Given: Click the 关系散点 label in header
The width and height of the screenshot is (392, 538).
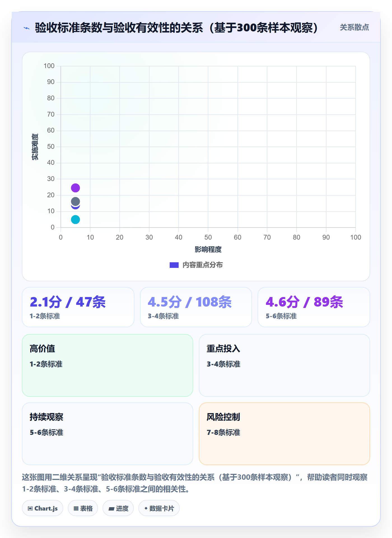Looking at the screenshot, I should coord(354,27).
